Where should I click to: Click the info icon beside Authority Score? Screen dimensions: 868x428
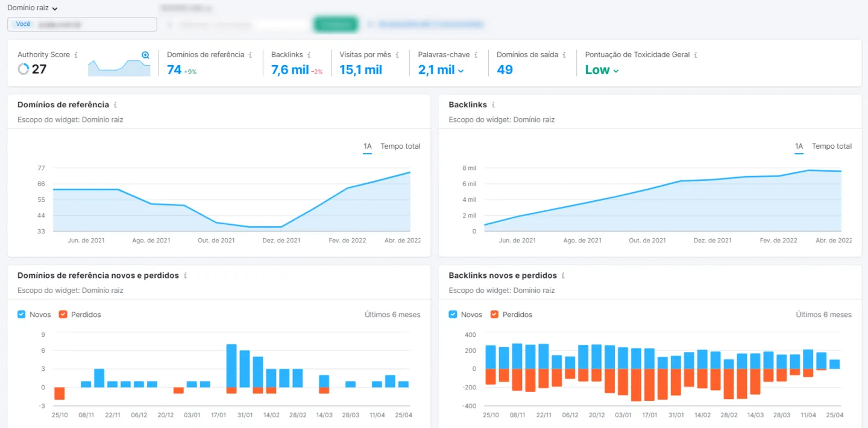[76, 55]
